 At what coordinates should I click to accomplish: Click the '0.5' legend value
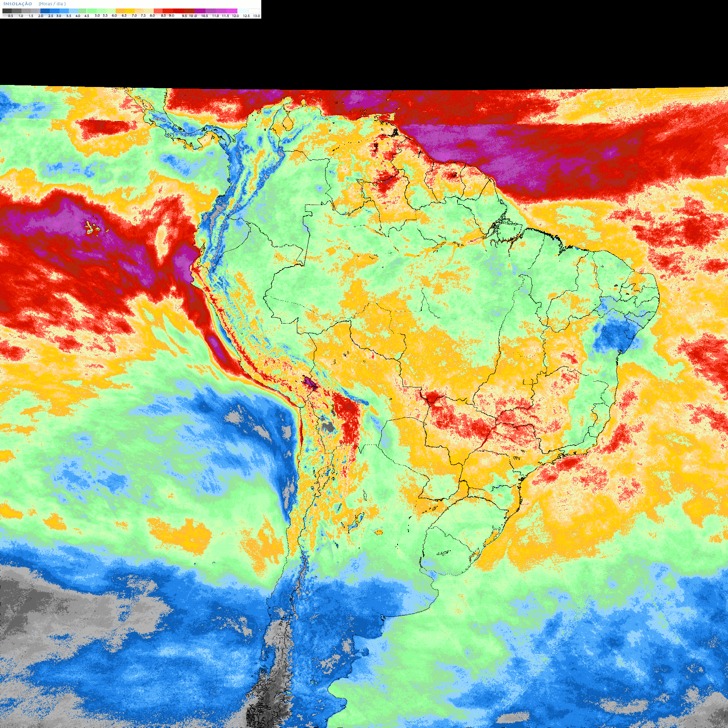point(11,16)
